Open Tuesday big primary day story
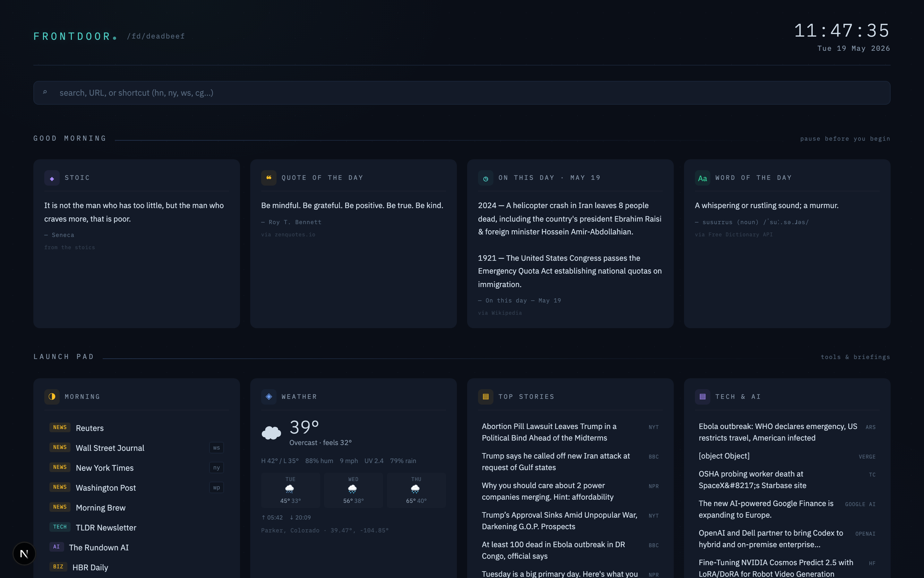Viewport: 924px width, 578px height. [x=570, y=574]
